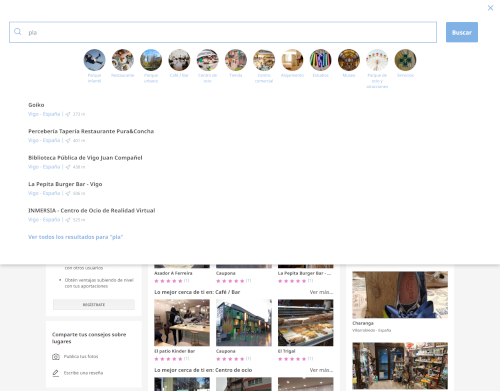Select the Servicios category icon
500x391 pixels.
pyautogui.click(x=405, y=60)
